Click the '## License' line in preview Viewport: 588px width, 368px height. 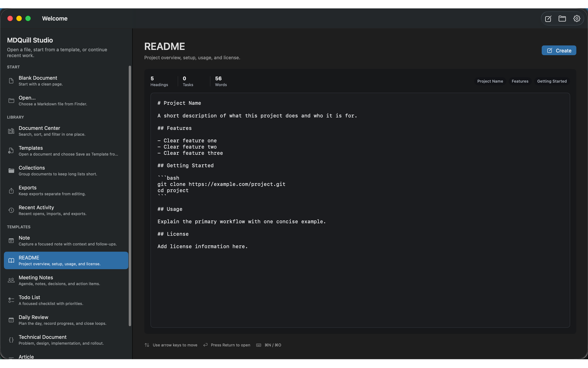click(x=173, y=234)
